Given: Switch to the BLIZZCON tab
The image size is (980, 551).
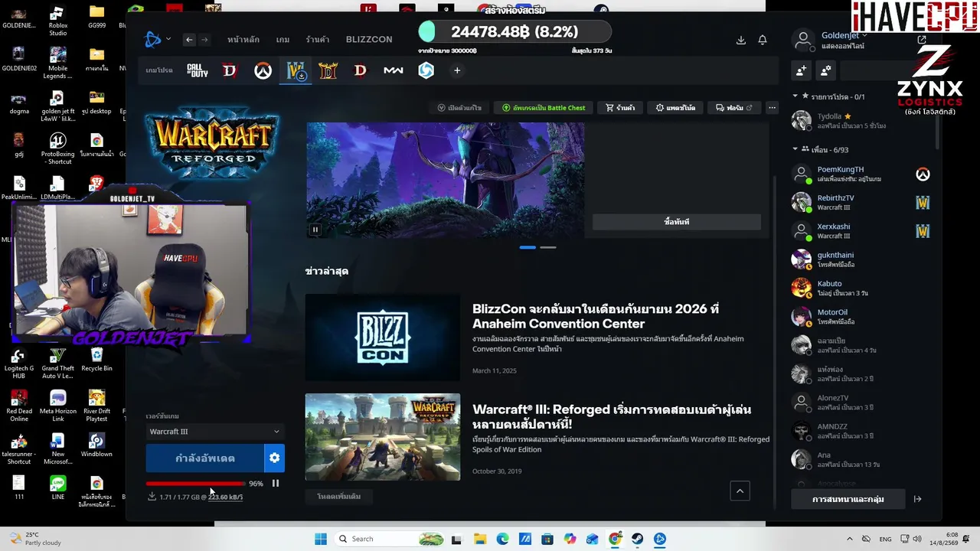Looking at the screenshot, I should [x=369, y=40].
